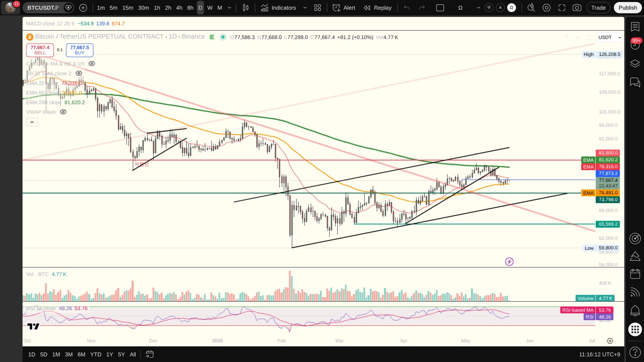Publish the chart idea
644x362 pixels.
point(627,8)
